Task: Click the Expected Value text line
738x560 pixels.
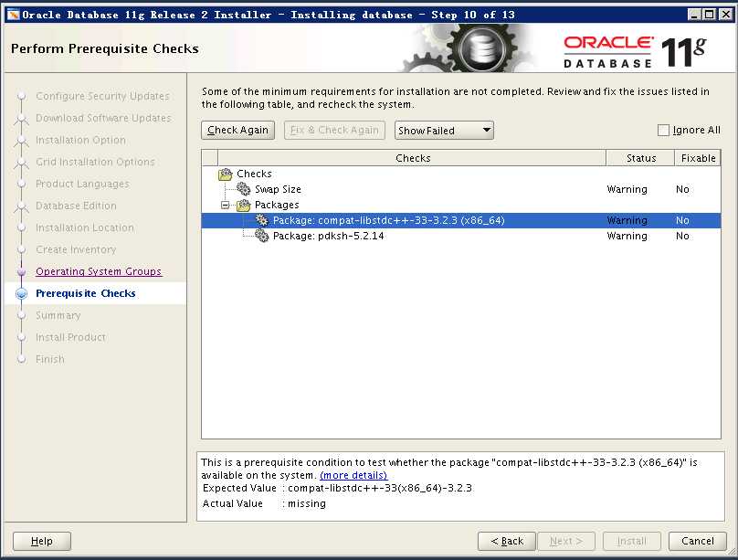Action: 337,488
